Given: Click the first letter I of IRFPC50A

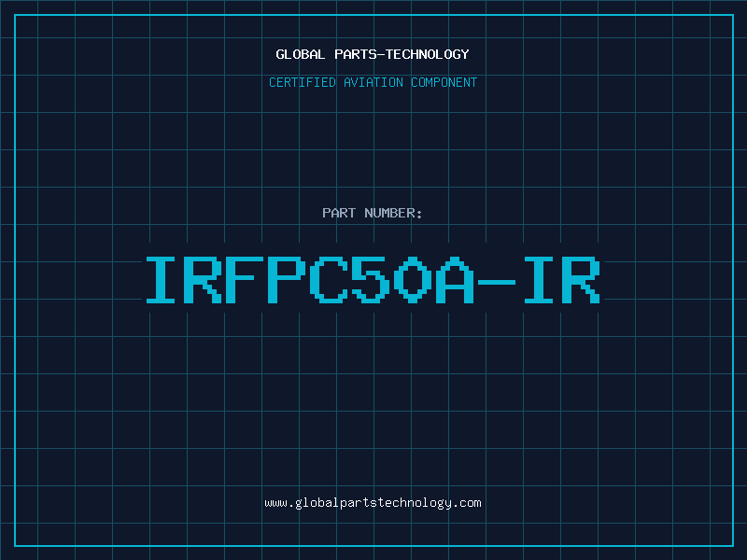Looking at the screenshot, I should point(161,280).
